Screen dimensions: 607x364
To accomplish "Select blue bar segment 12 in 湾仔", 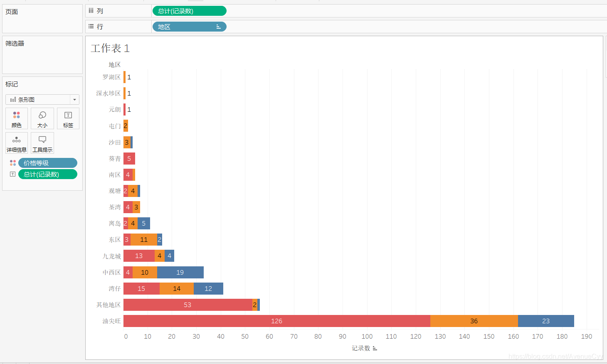I will coord(208,288).
